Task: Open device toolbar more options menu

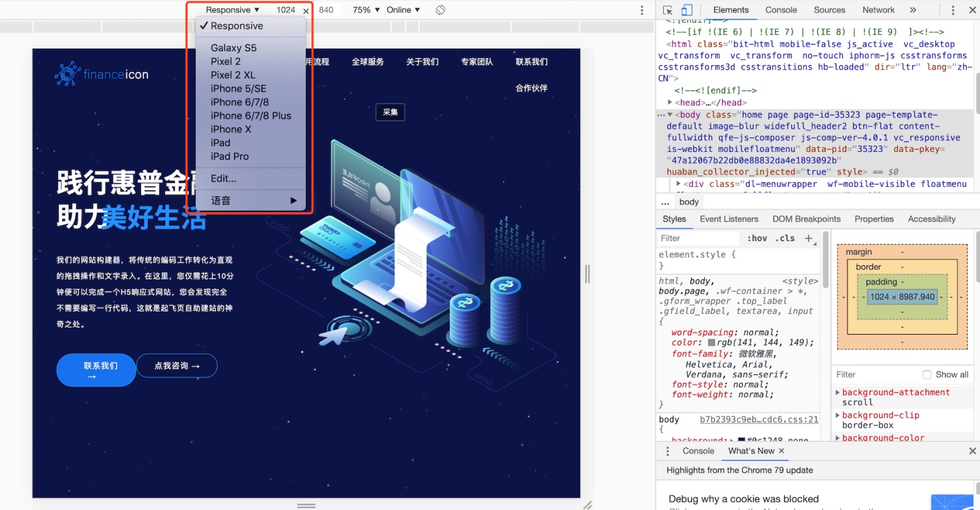Action: 642,10
